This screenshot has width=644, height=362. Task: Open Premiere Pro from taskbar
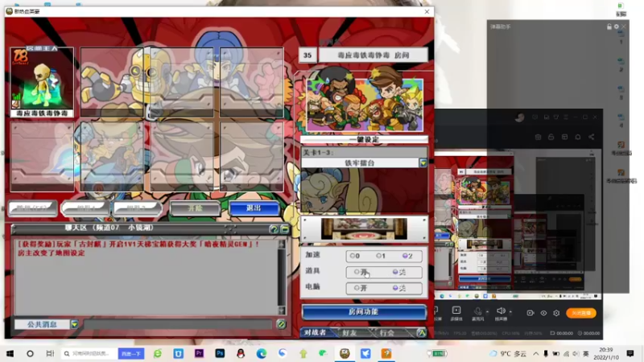pos(199,353)
